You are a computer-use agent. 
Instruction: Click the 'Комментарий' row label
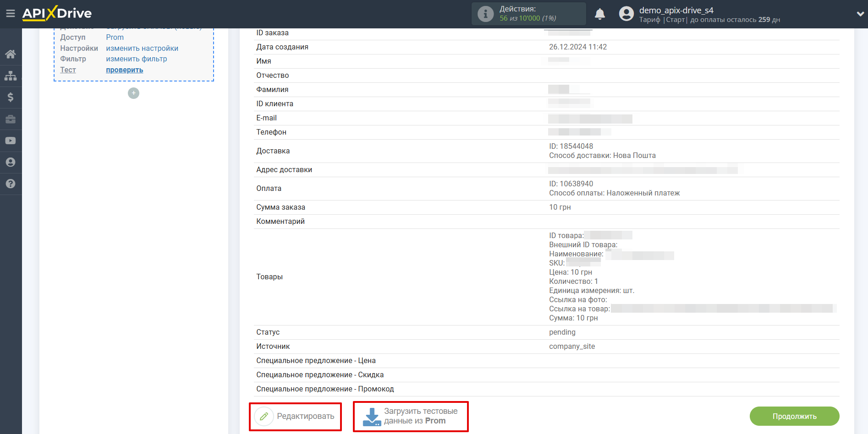coord(280,221)
